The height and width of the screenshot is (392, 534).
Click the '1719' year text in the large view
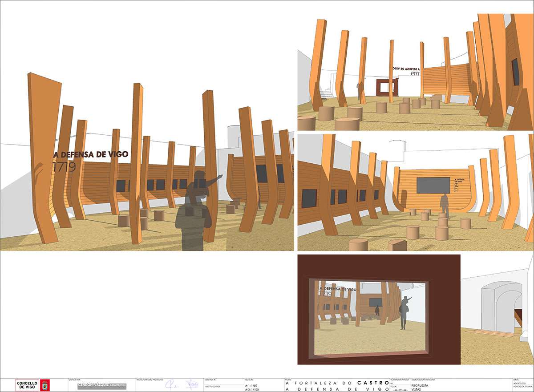(x=64, y=167)
